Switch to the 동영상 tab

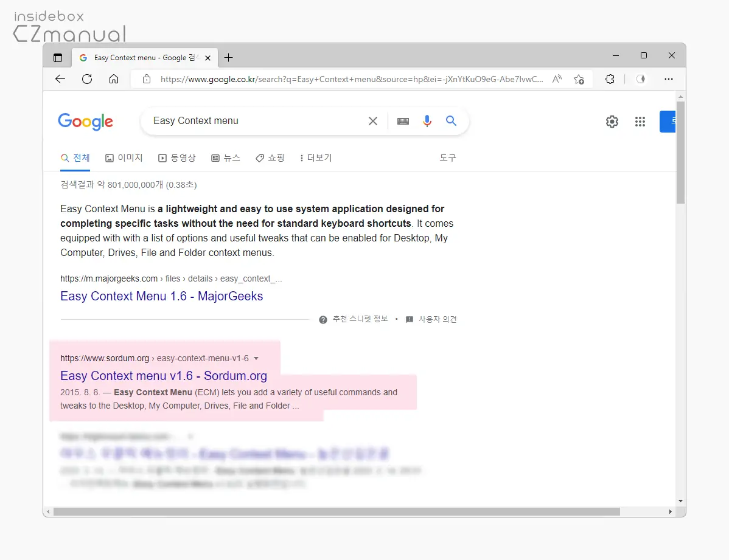(x=176, y=158)
